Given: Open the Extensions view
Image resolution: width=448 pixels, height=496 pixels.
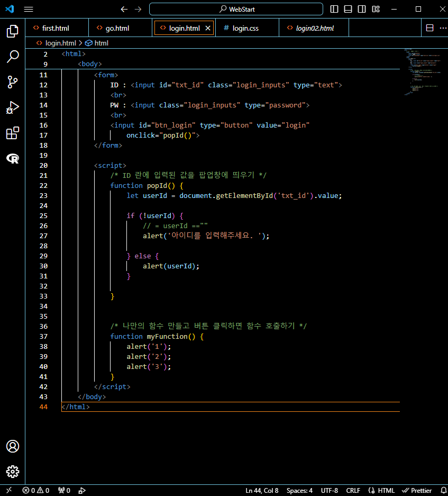Looking at the screenshot, I should (13, 133).
